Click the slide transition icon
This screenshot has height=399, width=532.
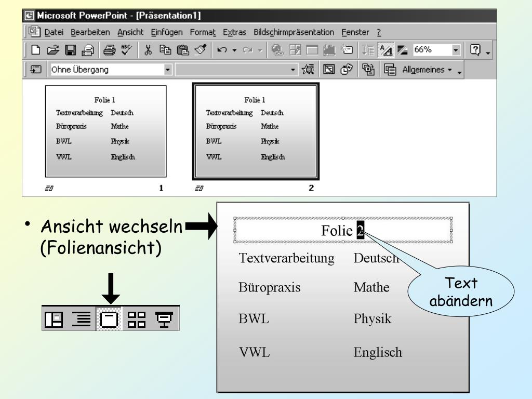click(36, 70)
